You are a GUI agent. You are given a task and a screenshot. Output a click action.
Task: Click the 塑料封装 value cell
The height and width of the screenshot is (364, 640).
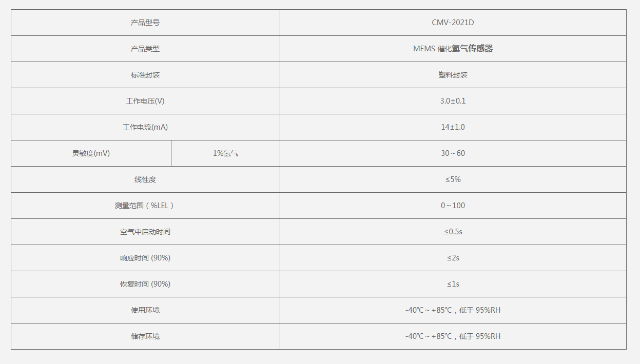point(453,75)
